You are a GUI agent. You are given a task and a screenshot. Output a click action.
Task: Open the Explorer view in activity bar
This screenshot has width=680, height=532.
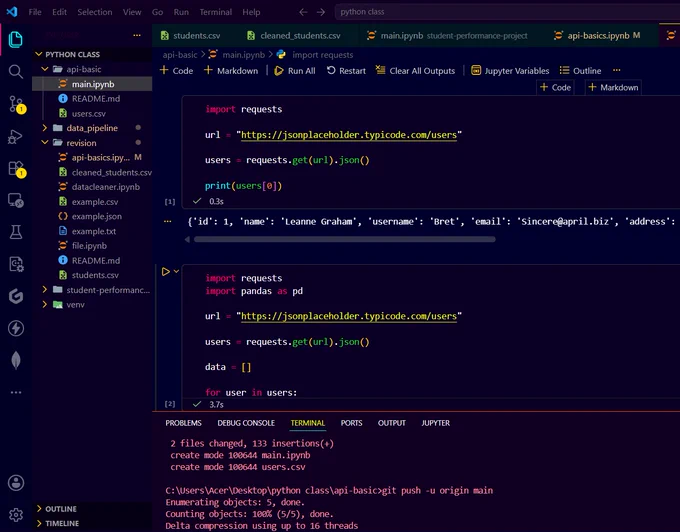(16, 40)
